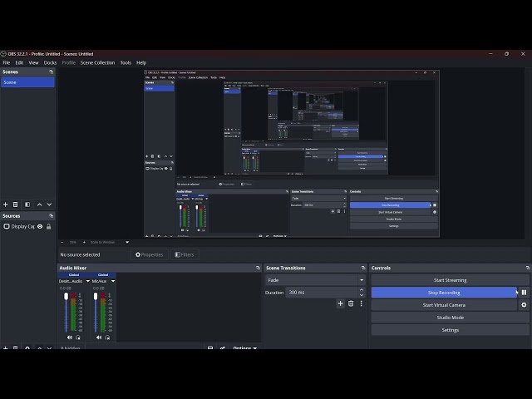Click Start Streaming

451,280
